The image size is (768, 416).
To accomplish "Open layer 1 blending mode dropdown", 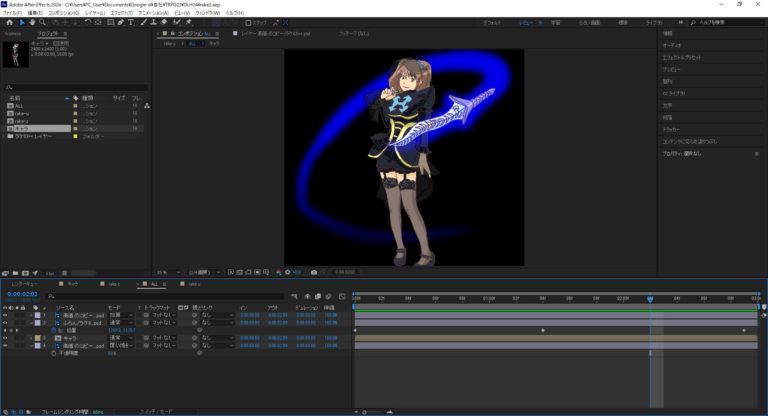I will coord(121,316).
